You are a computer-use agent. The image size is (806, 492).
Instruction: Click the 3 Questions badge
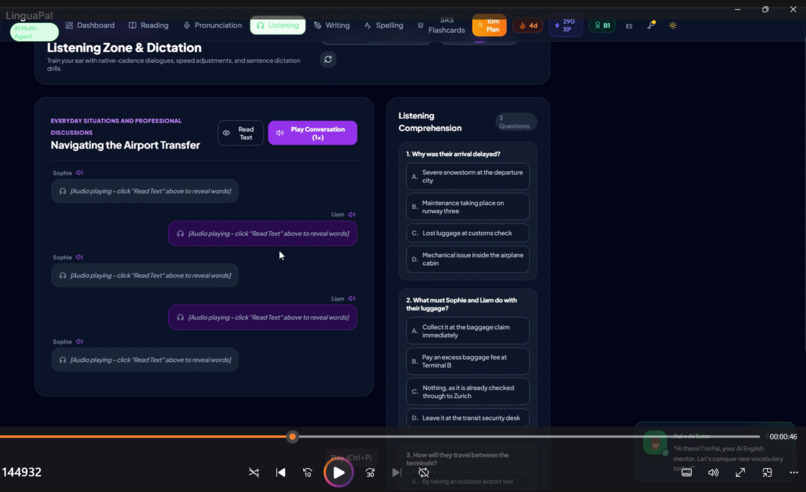pyautogui.click(x=516, y=122)
